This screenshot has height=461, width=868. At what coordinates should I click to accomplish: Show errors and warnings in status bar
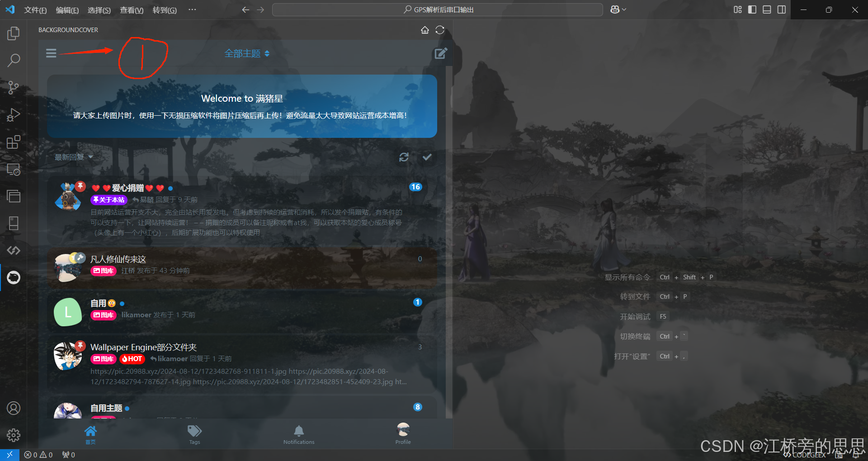pos(38,455)
